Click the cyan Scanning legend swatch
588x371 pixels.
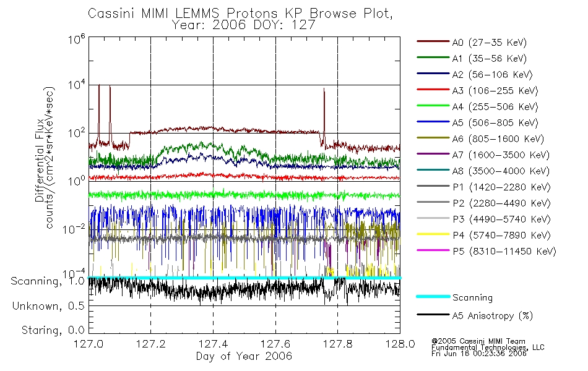pos(433,296)
